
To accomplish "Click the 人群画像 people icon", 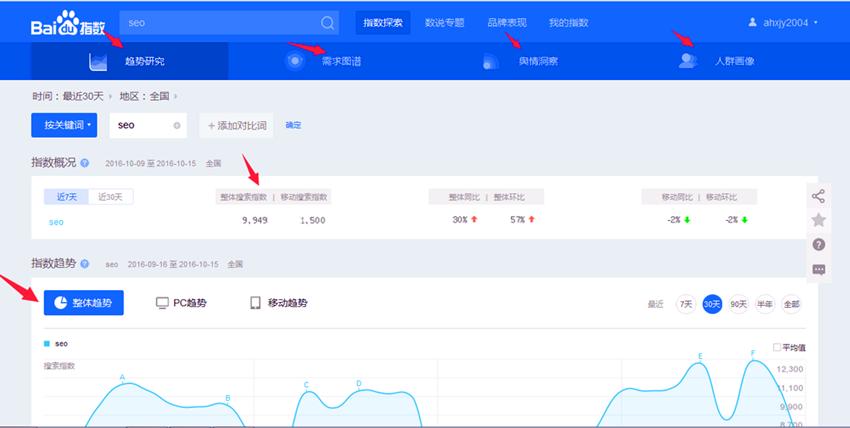I will pyautogui.click(x=687, y=60).
